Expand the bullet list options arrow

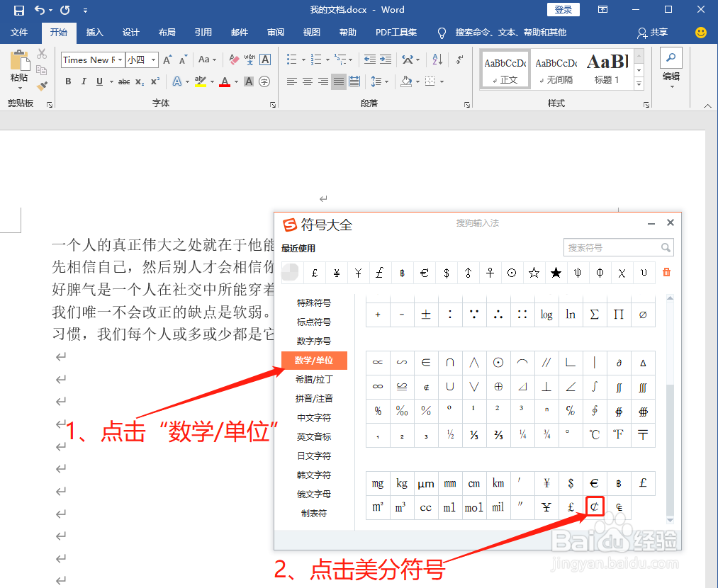303,60
